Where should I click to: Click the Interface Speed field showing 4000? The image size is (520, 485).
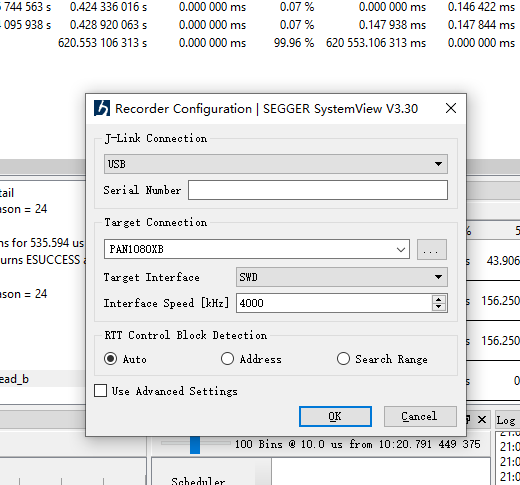(334, 303)
